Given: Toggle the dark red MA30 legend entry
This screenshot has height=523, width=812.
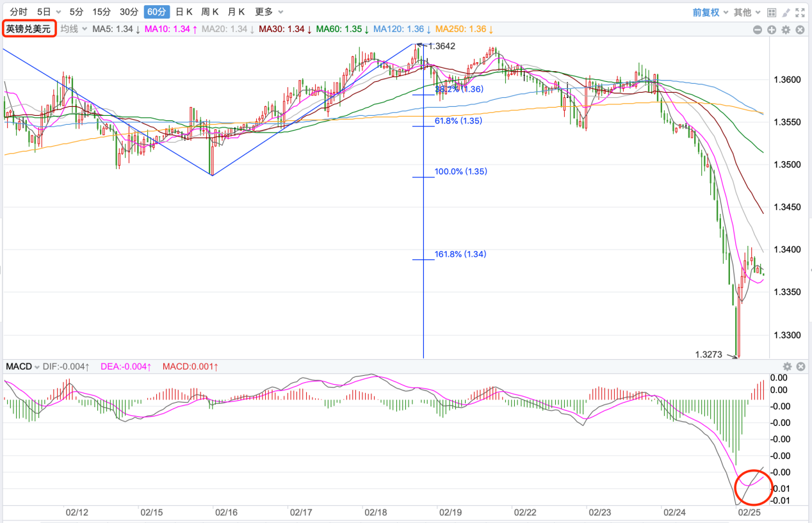Looking at the screenshot, I should click(x=286, y=29).
